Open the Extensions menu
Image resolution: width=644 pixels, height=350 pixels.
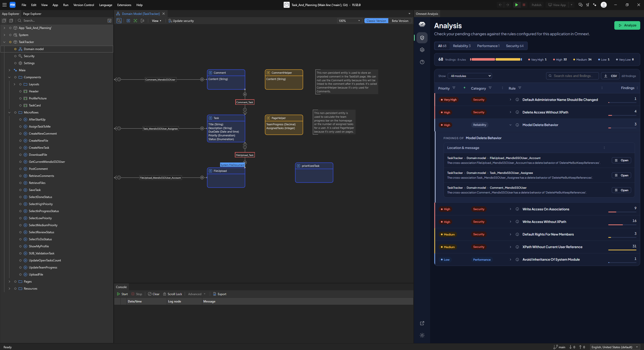coord(124,5)
